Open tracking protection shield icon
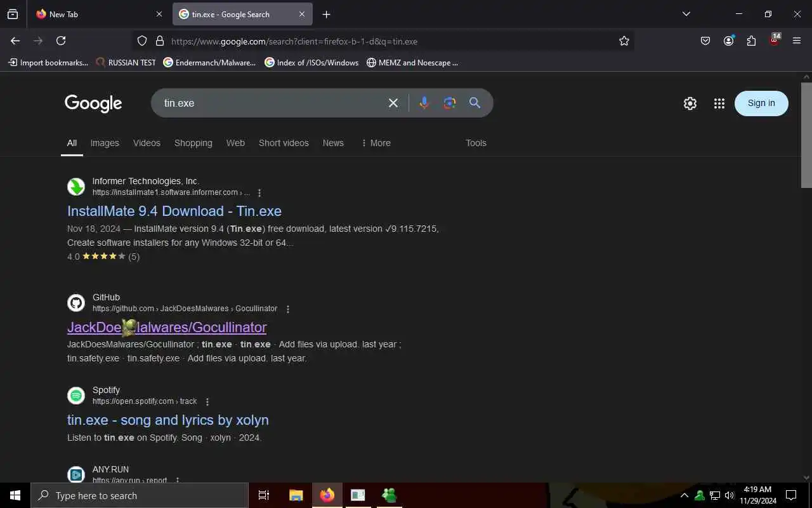The height and width of the screenshot is (508, 812). (x=142, y=41)
